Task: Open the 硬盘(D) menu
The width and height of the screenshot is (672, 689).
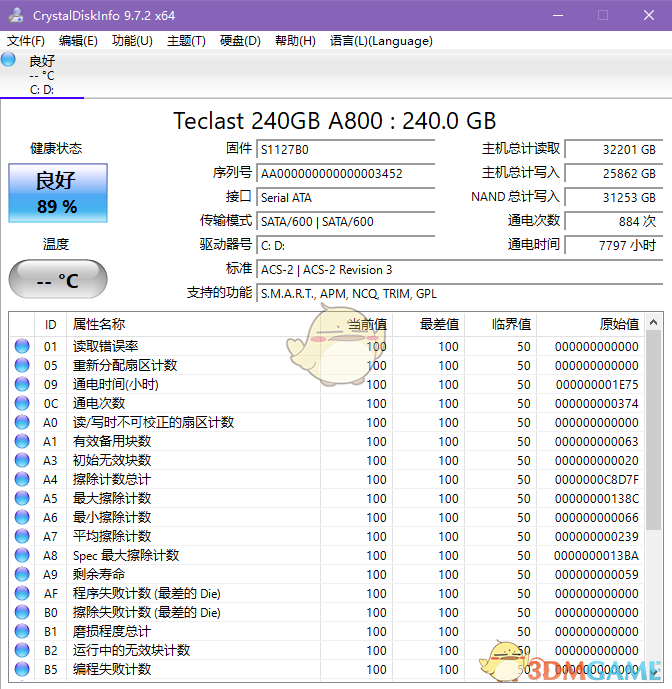Action: [x=240, y=41]
